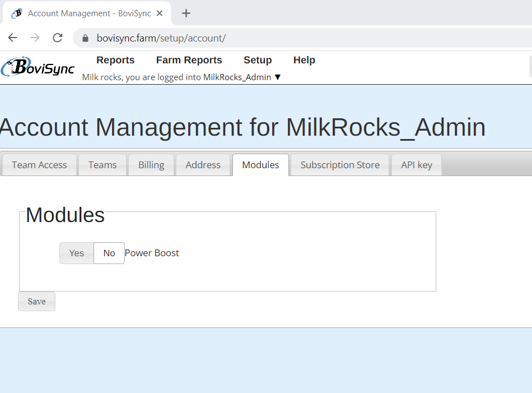Click the BoviSync favicon on browser tab

click(x=17, y=13)
